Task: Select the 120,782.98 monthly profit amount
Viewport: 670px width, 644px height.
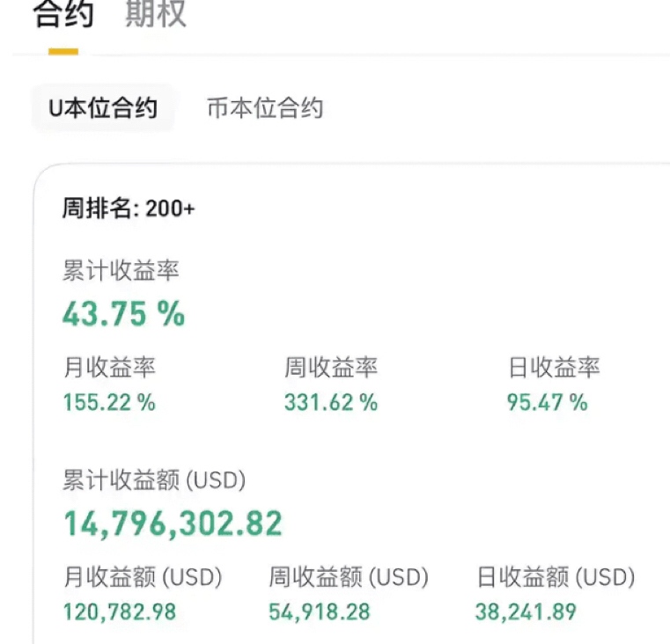Action: (x=120, y=611)
